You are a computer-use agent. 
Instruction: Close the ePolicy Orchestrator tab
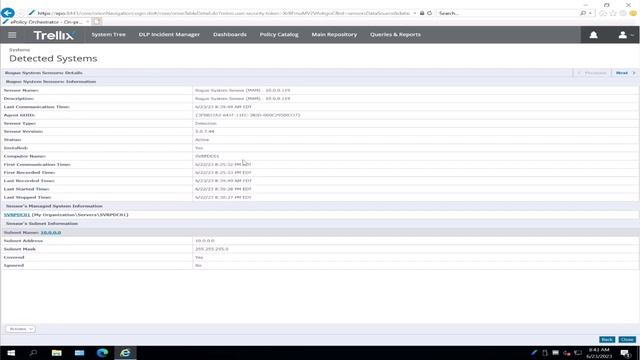[88, 22]
